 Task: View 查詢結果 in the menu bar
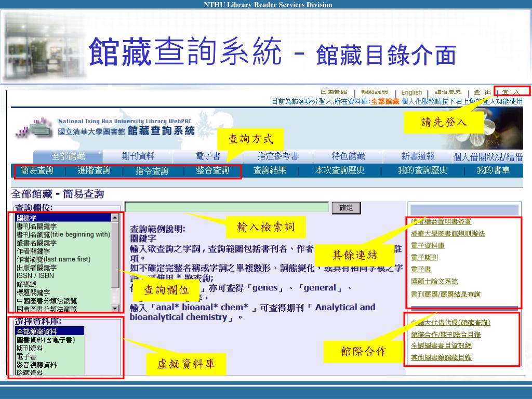click(270, 170)
